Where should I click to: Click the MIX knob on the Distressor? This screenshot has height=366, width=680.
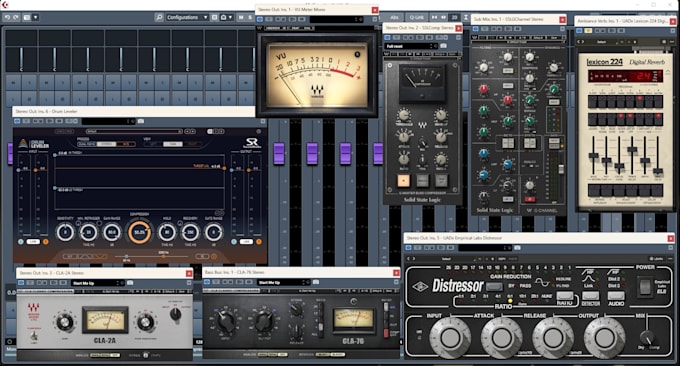(647, 337)
